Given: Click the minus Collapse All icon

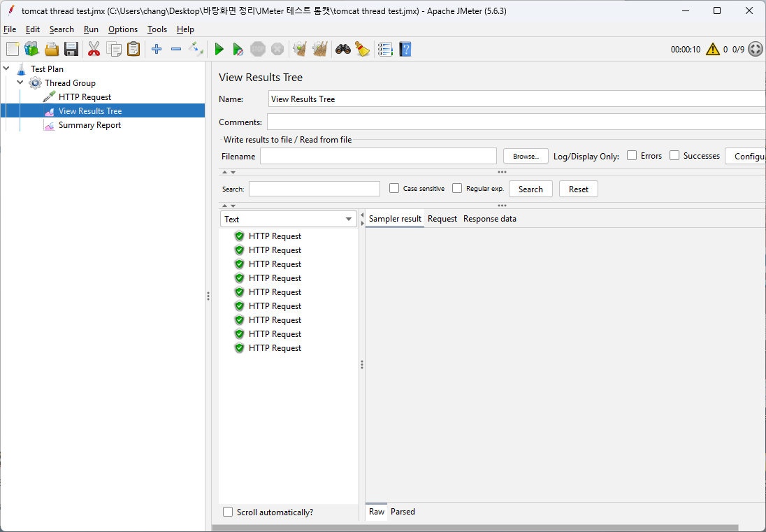Looking at the screenshot, I should point(176,49).
